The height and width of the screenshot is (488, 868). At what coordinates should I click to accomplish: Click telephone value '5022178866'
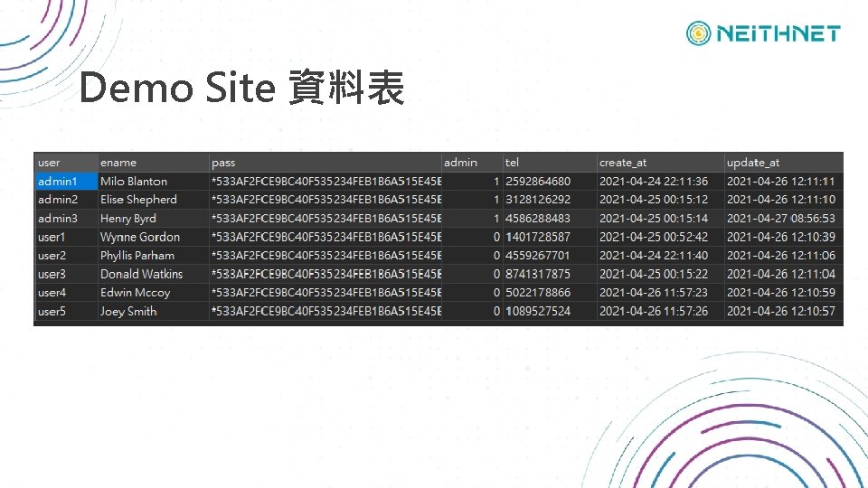coord(537,293)
